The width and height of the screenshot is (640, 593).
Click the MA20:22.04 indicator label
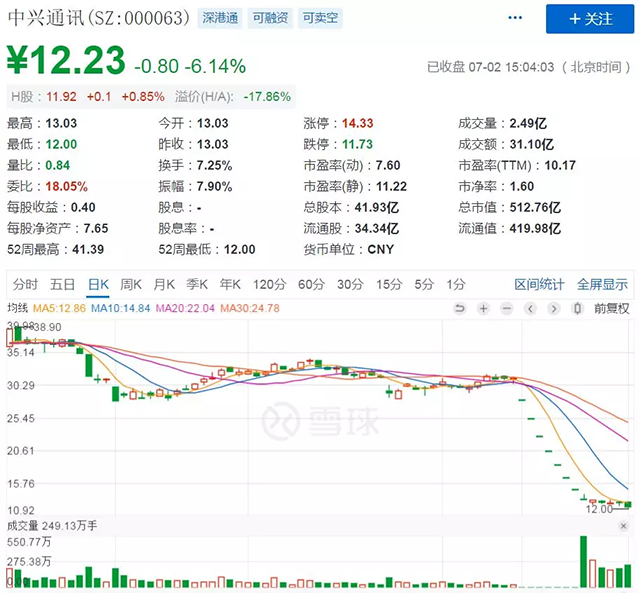point(185,308)
